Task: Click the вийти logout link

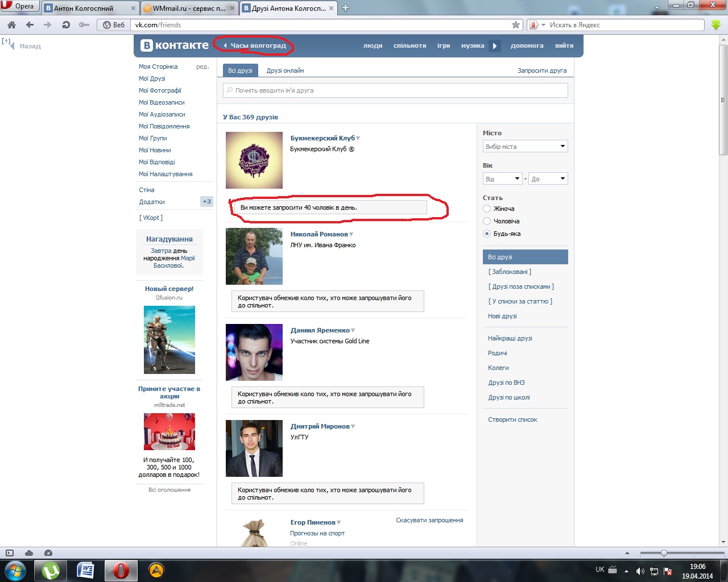Action: click(564, 45)
